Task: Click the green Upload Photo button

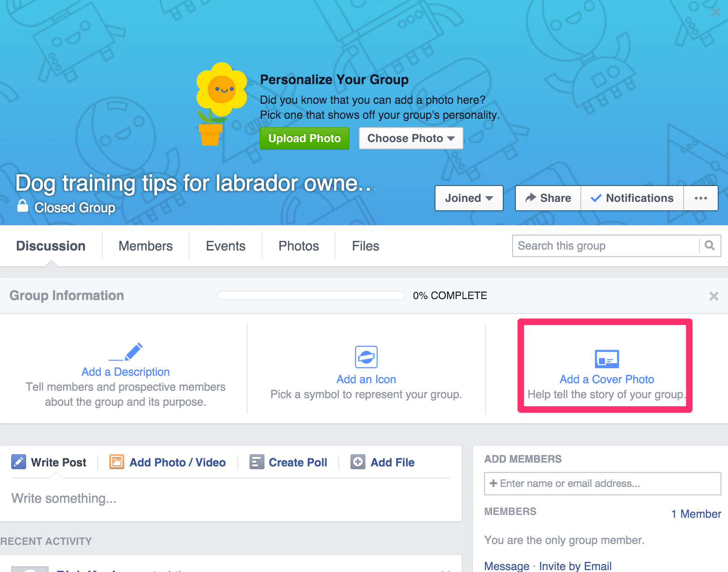Action: point(305,138)
